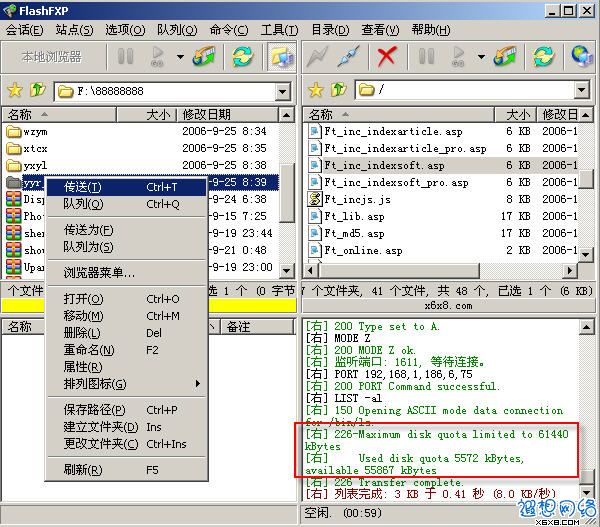This screenshot has width=600, height=527.
Task: Click the quick connect lightning icon
Action: coord(317,57)
